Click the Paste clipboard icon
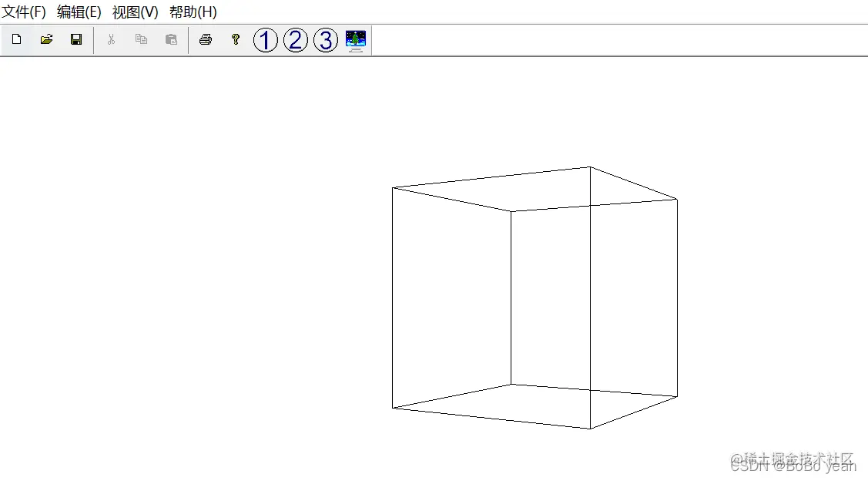 tap(172, 39)
